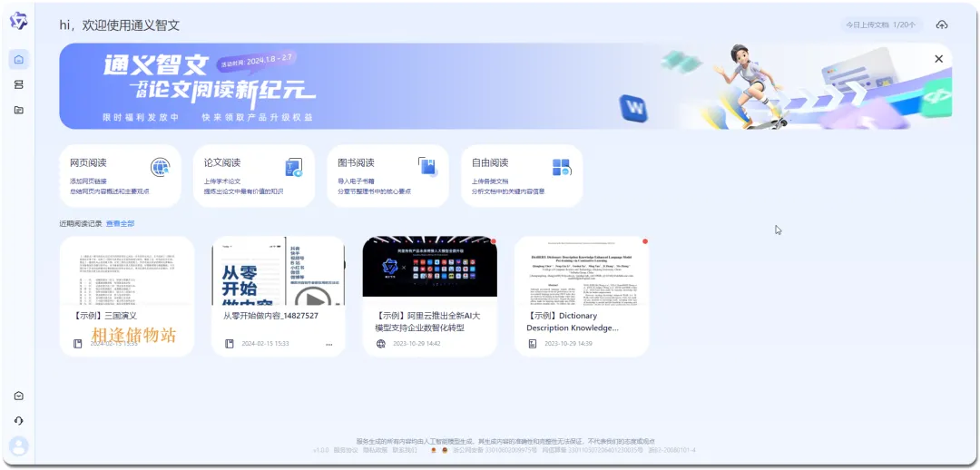Viewport: 980px width, 470px height.
Task: Click the cloud upload icon at the top right
Action: point(942,25)
